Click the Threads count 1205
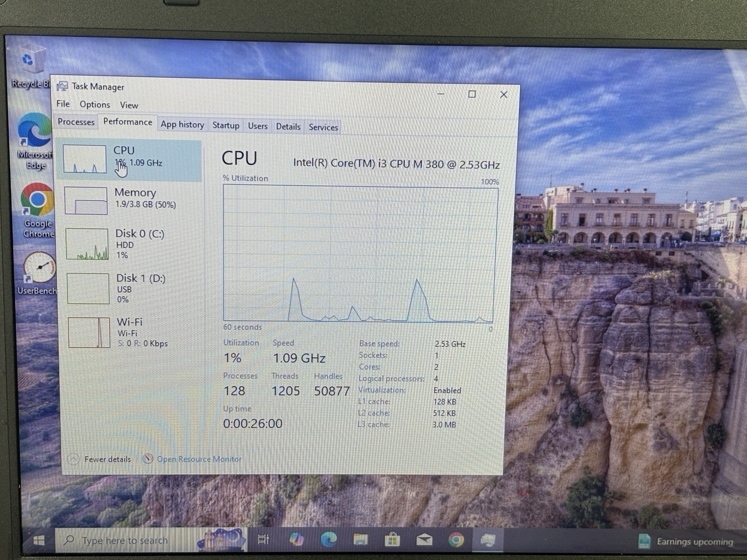 click(286, 391)
